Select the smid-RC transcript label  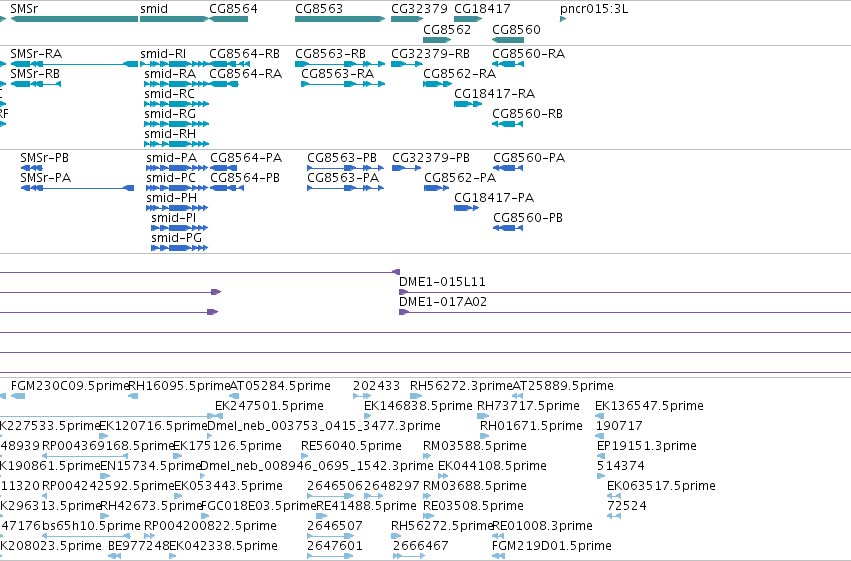(x=169, y=94)
